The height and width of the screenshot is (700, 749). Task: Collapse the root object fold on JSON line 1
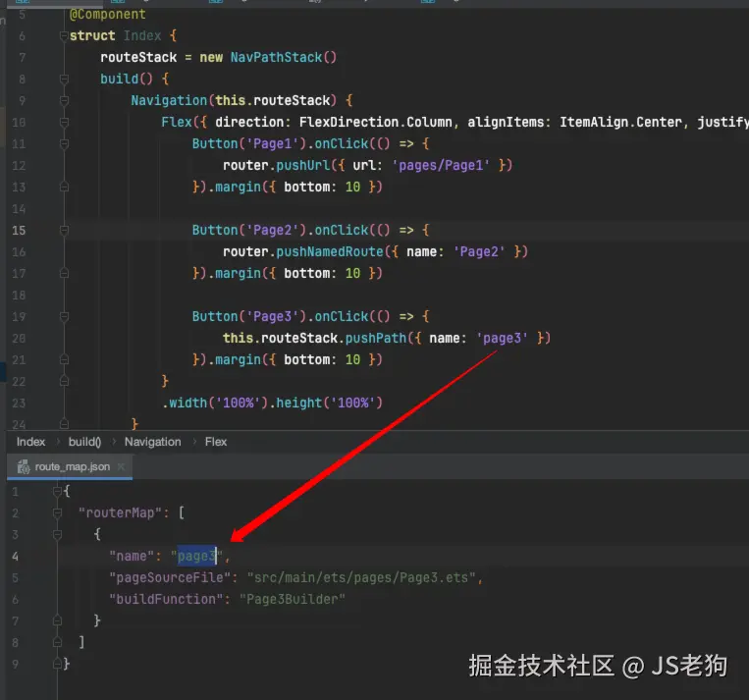pyautogui.click(x=57, y=491)
